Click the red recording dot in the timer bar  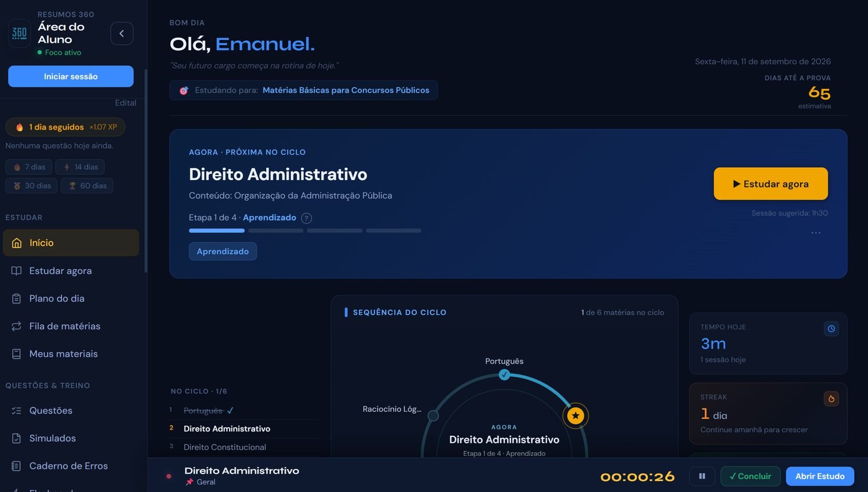tap(168, 476)
